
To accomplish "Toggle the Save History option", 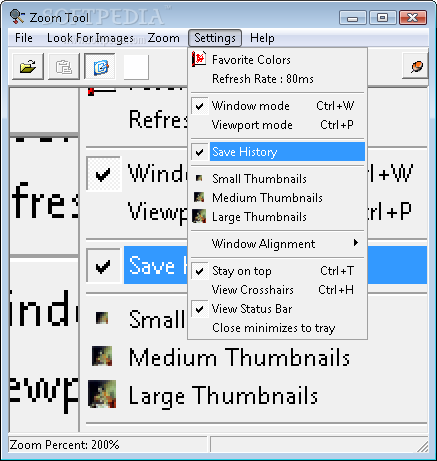I will coord(278,152).
